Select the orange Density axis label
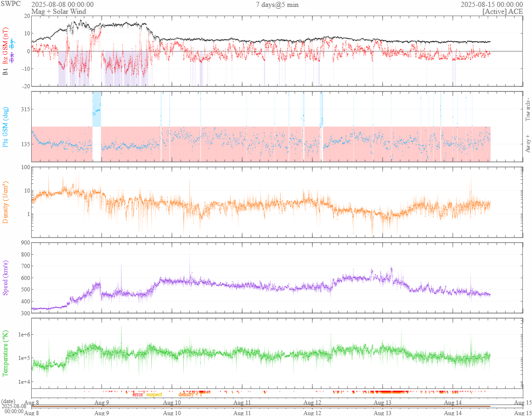 click(6, 202)
